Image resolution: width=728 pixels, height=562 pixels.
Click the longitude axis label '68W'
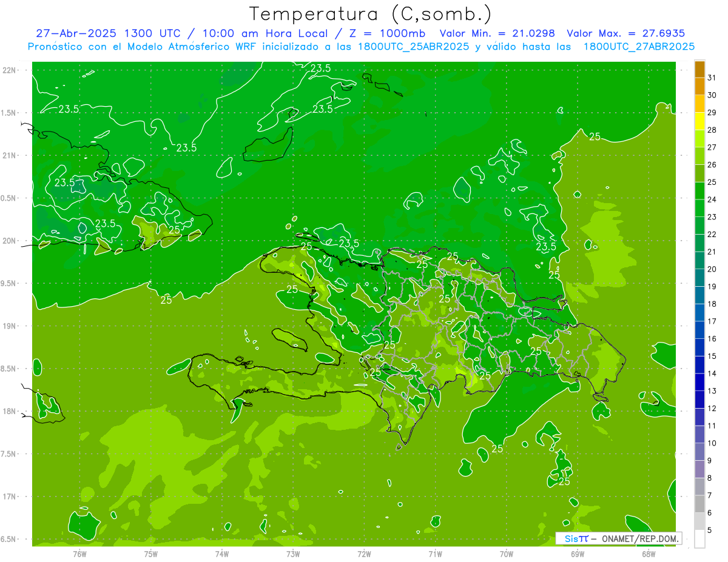pos(649,554)
